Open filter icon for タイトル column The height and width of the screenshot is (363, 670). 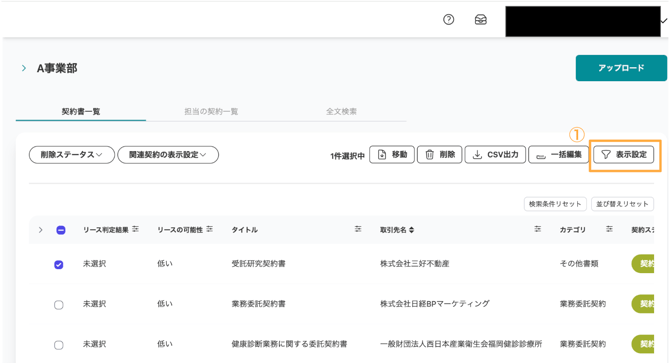tap(358, 229)
